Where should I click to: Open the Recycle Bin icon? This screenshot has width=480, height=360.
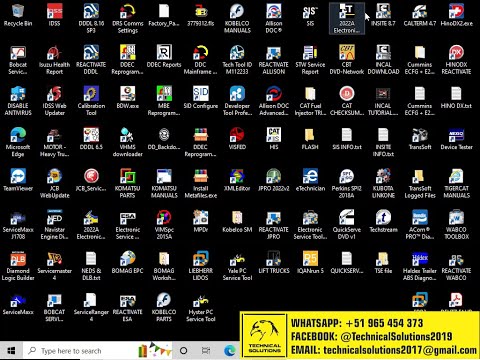point(18,16)
